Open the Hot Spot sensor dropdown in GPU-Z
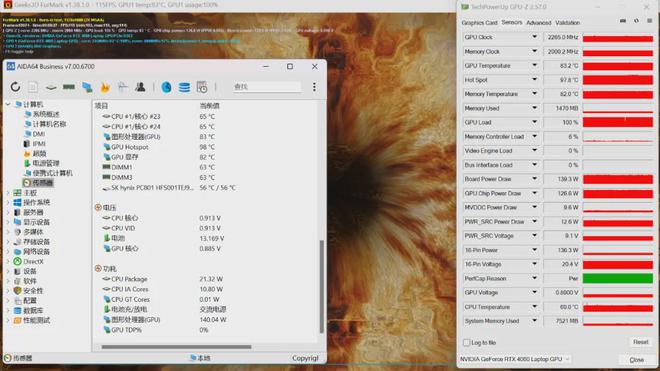Viewport: 660px width, 371px height. tap(534, 80)
